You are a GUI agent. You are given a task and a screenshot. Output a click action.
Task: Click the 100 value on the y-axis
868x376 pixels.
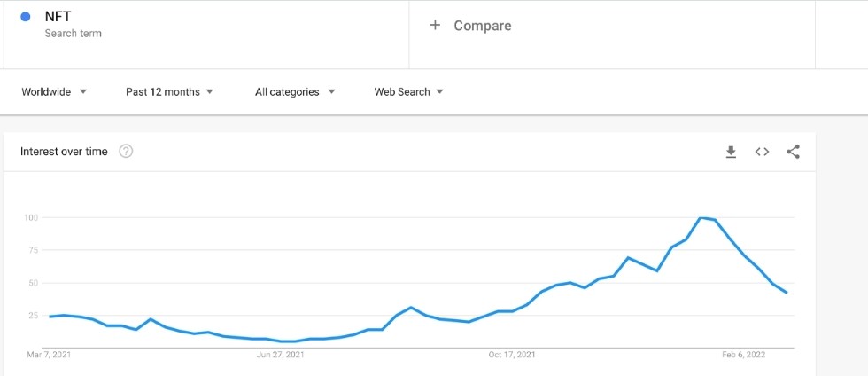(31, 217)
